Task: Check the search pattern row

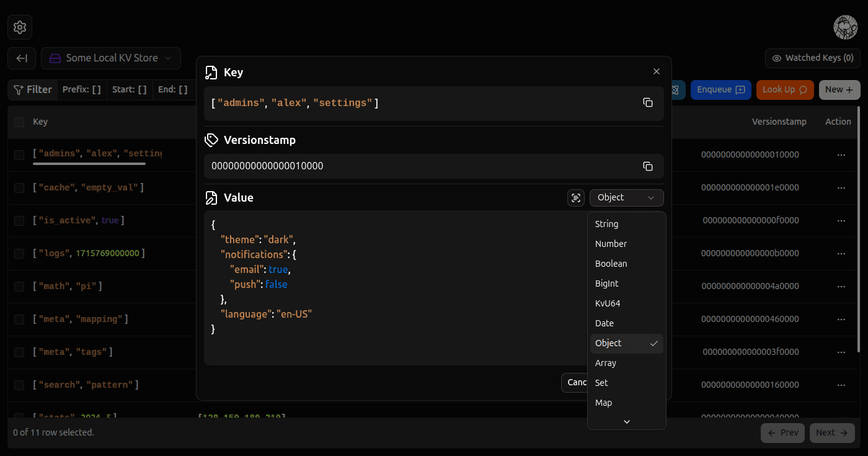Action: [19, 385]
